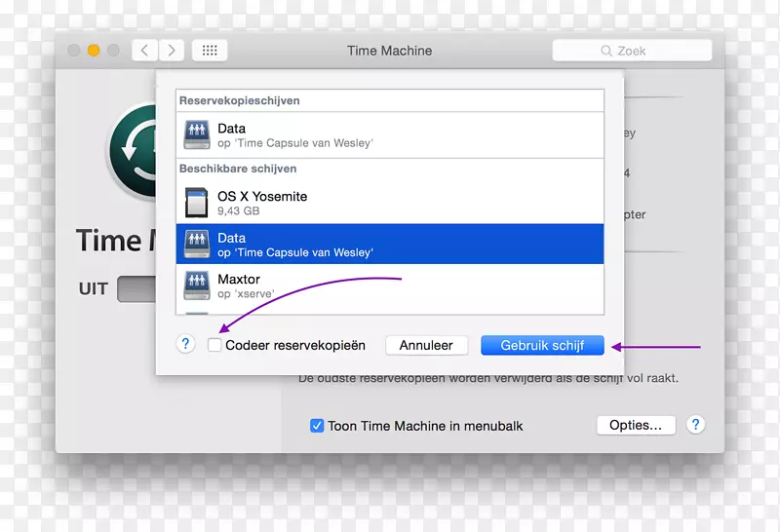The width and height of the screenshot is (780, 532).
Task: Click the 9,43 GB size text
Action: [238, 210]
